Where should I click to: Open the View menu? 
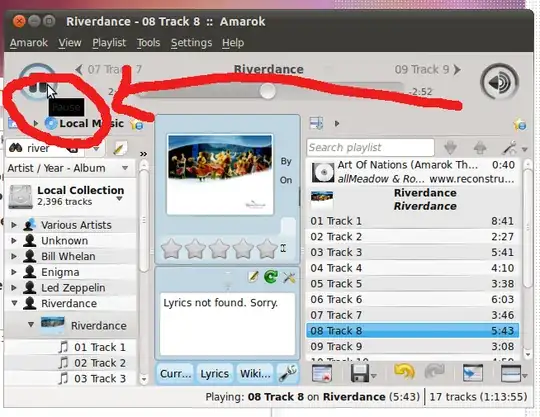70,43
